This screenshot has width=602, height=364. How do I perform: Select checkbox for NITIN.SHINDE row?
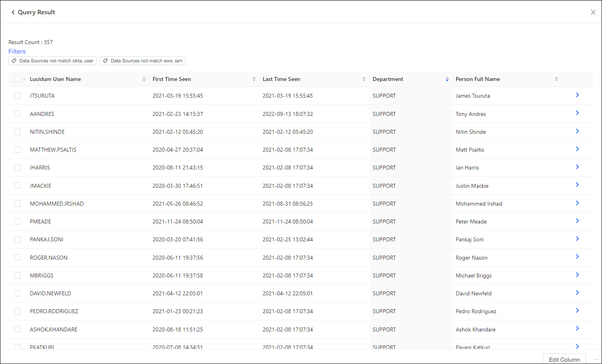point(17,132)
